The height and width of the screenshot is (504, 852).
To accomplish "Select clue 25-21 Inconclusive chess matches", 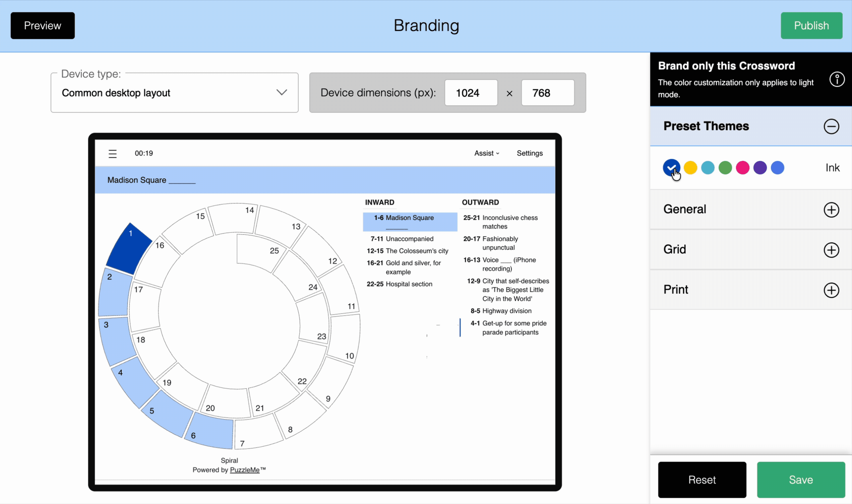I will [507, 222].
